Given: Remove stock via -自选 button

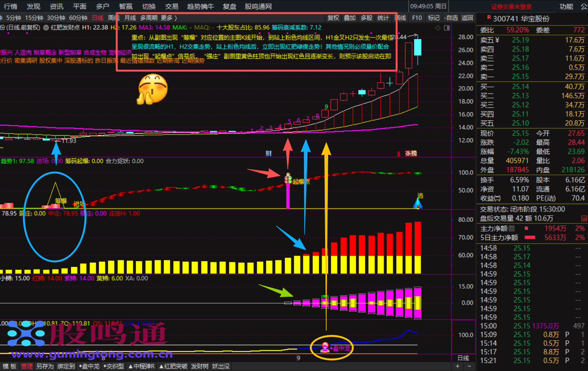Looking at the screenshot, I should coord(451,18).
